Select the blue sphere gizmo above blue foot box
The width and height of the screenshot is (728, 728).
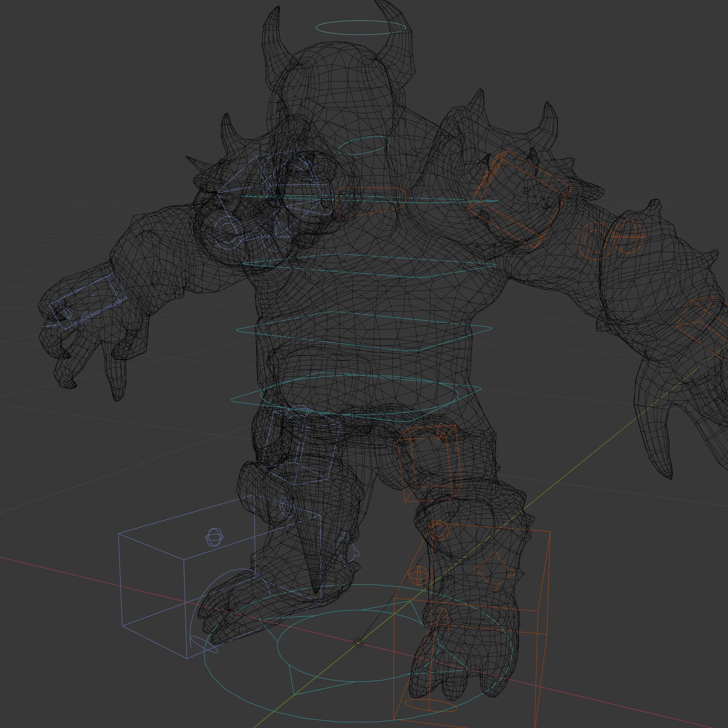pyautogui.click(x=214, y=537)
